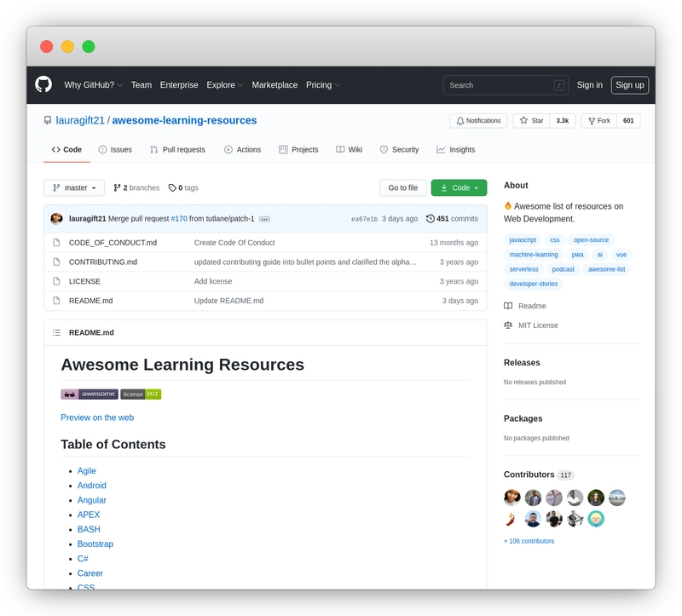Open the README.md file in the list
The width and height of the screenshot is (682, 616).
(x=90, y=301)
